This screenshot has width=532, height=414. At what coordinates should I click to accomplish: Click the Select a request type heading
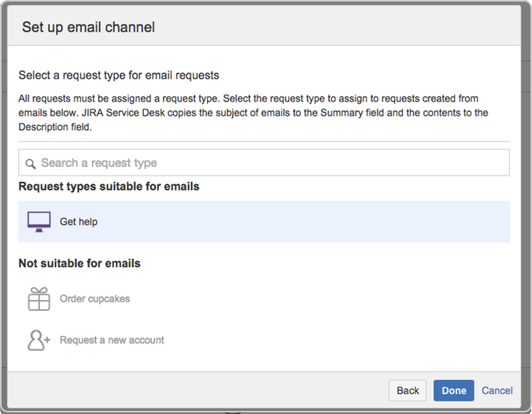[119, 75]
